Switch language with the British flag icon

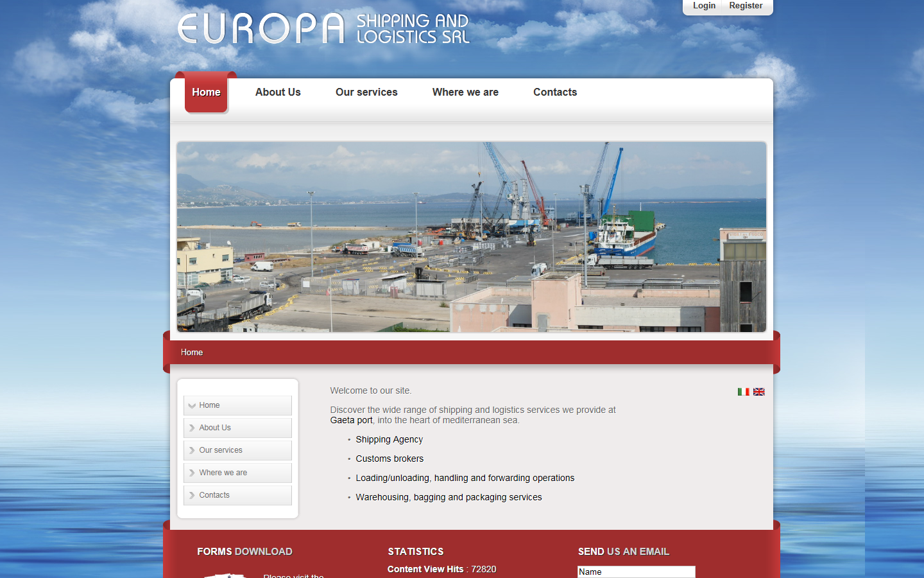[x=759, y=392]
